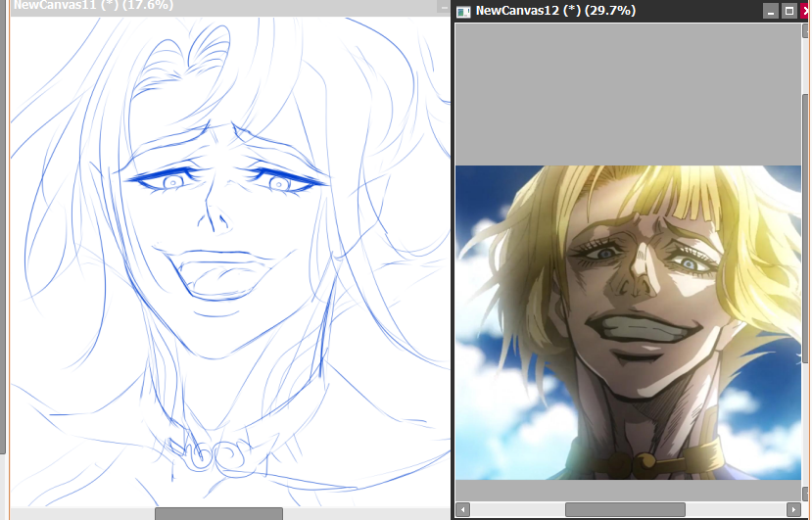Click the right arrow of NewCanvas12's horizontal scrollbar
Image resolution: width=812 pixels, height=520 pixels.
[x=793, y=509]
